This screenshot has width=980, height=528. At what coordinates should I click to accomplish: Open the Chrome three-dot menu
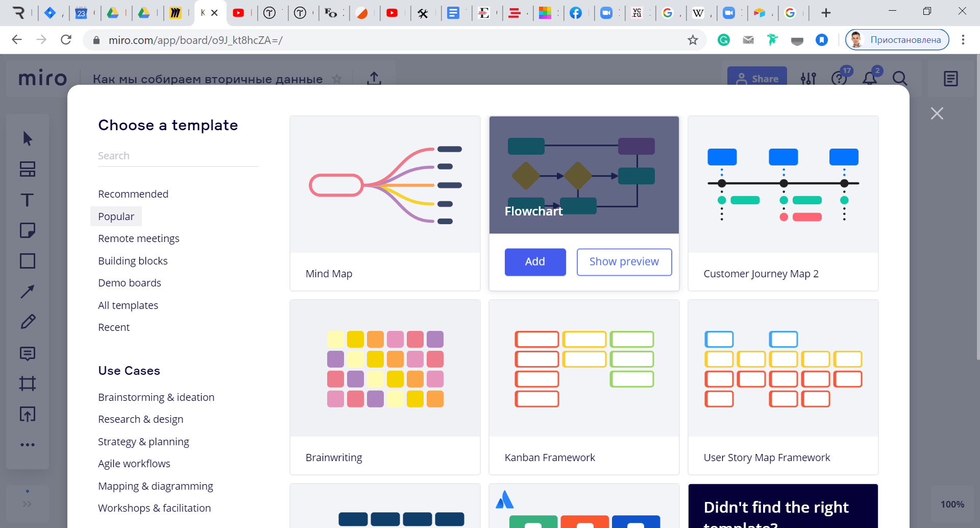pos(963,40)
